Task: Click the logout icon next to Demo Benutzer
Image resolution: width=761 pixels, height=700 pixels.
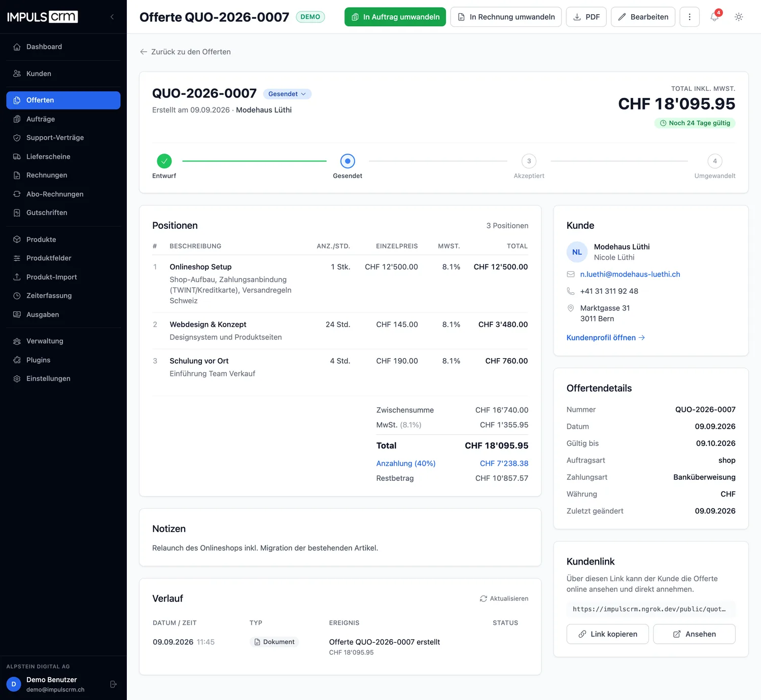Action: pos(114,684)
